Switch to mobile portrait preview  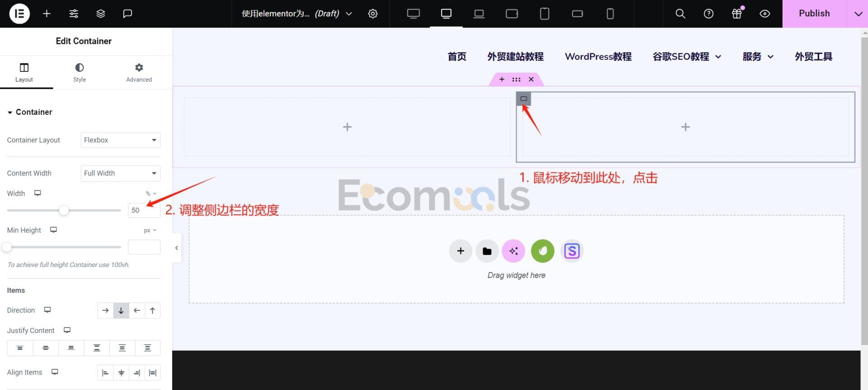(610, 14)
